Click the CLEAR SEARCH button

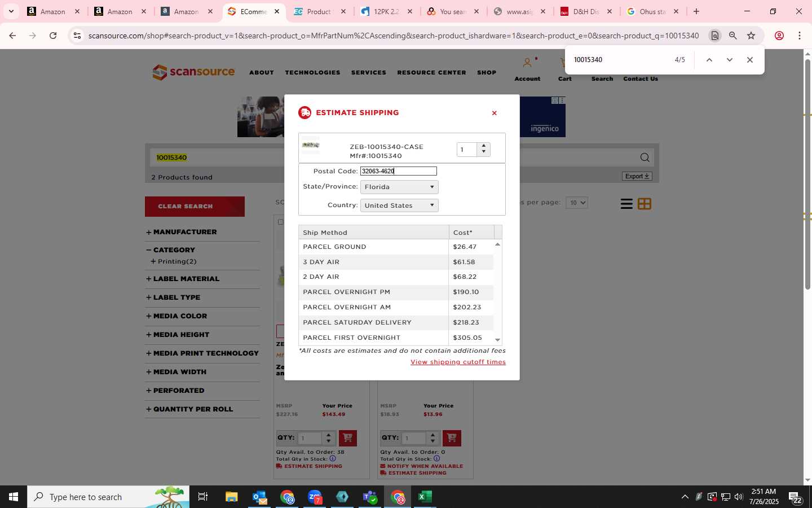(x=195, y=207)
